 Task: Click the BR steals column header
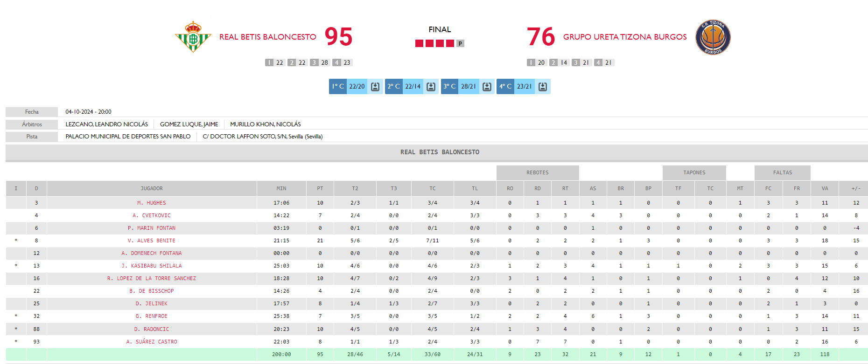coord(621,189)
